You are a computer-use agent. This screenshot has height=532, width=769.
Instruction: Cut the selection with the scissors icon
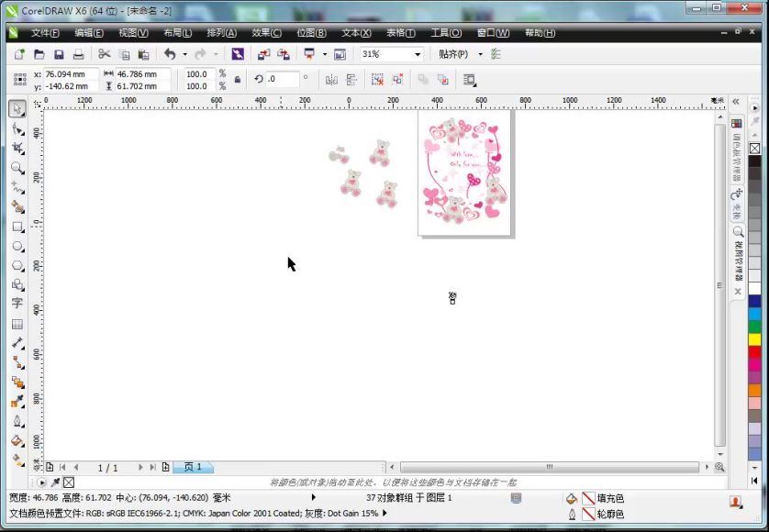click(104, 54)
